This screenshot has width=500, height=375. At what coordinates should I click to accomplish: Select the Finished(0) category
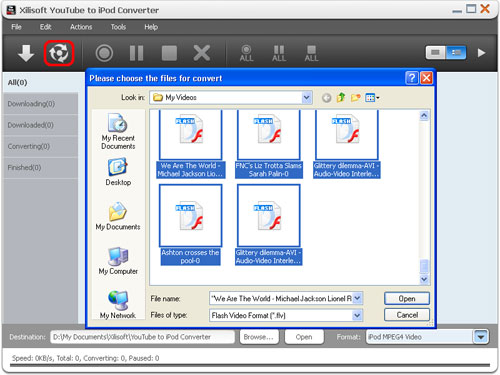40,168
